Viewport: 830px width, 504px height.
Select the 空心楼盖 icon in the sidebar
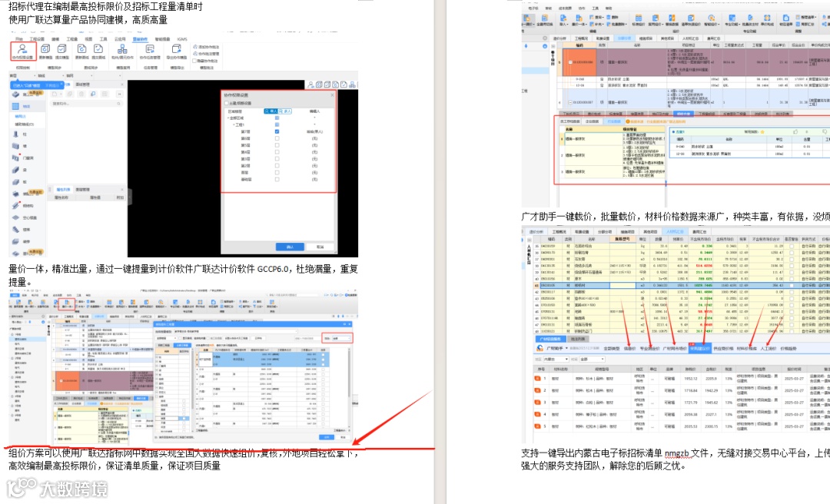tap(15, 217)
